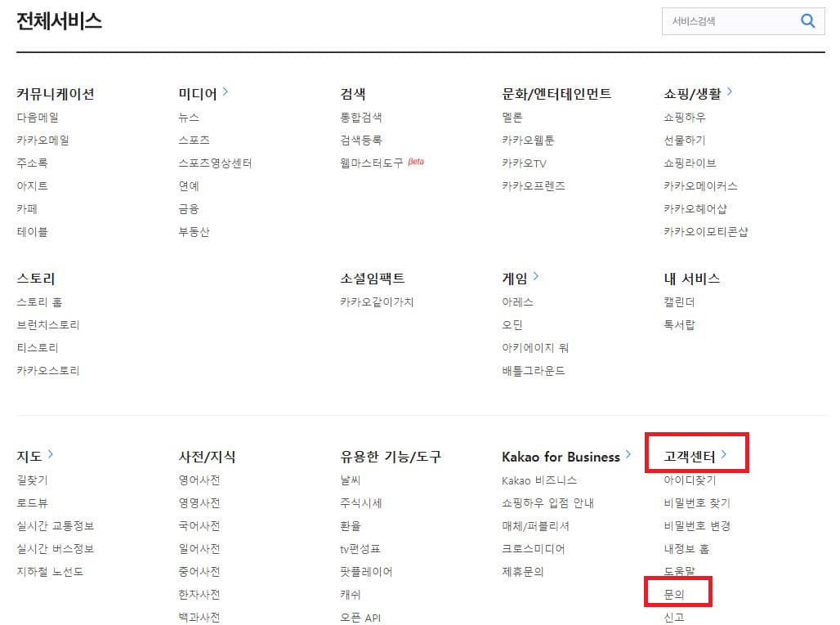Check the 날씨 link
Viewport: 840px width, 625px height.
pos(351,480)
